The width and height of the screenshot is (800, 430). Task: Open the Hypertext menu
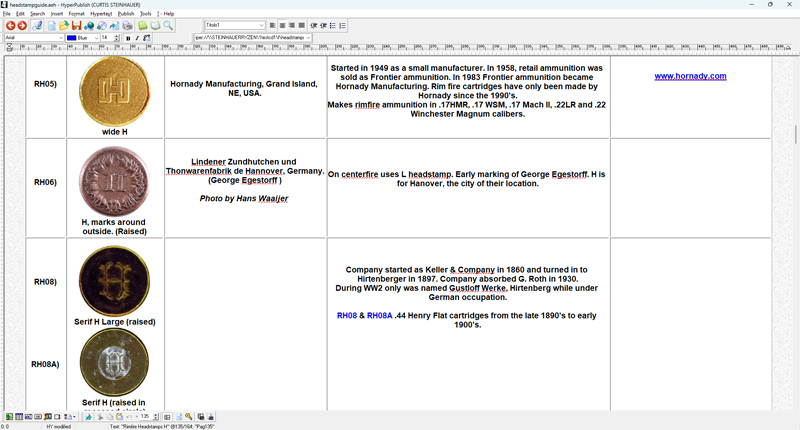point(101,14)
